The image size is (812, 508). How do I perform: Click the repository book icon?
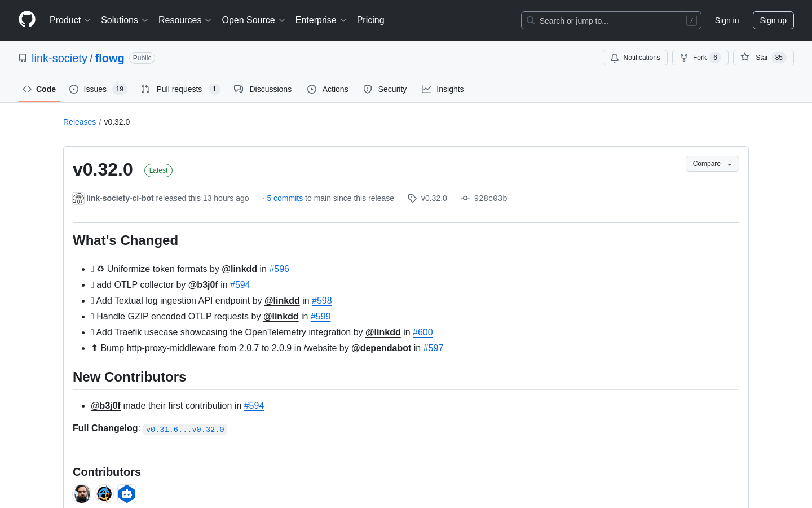point(23,58)
